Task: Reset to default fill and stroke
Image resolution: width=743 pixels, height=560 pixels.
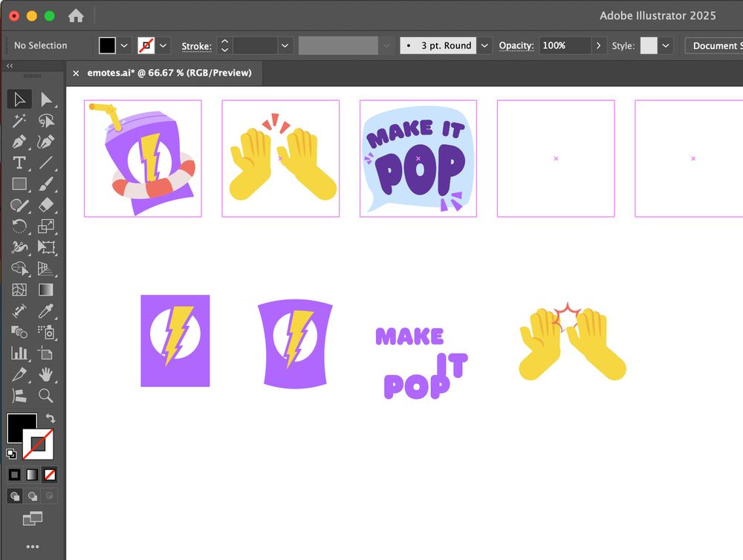Action: [11, 454]
